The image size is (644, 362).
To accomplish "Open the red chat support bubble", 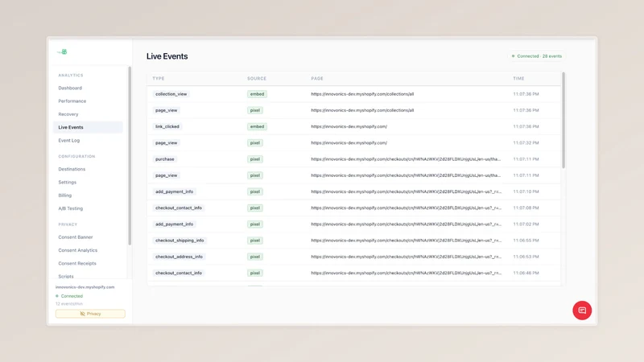I will pyautogui.click(x=582, y=311).
